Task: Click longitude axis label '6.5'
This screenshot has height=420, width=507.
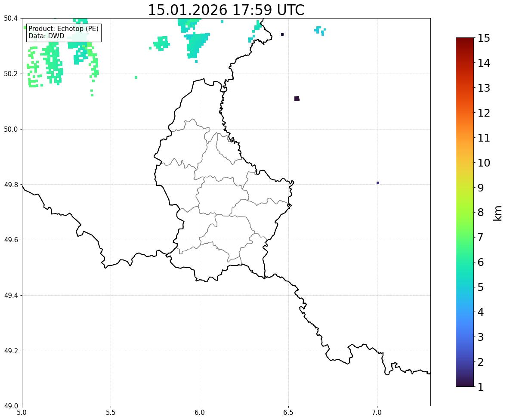Action: point(288,413)
